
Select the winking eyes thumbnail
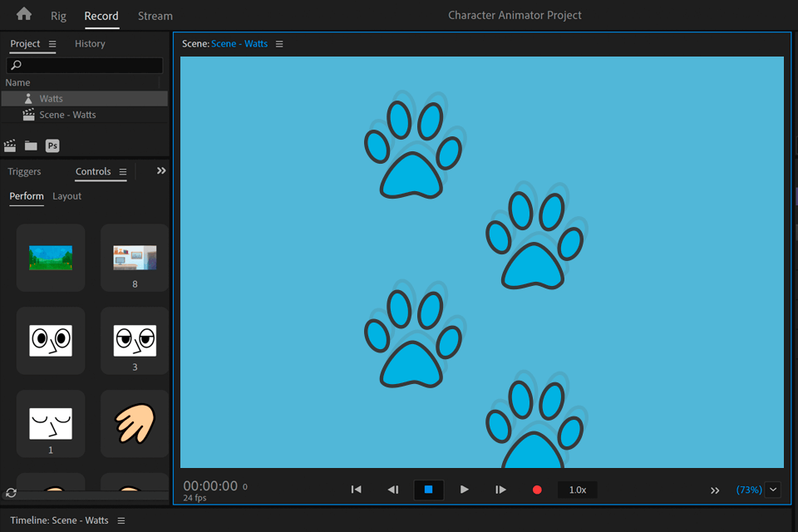pos(134,341)
